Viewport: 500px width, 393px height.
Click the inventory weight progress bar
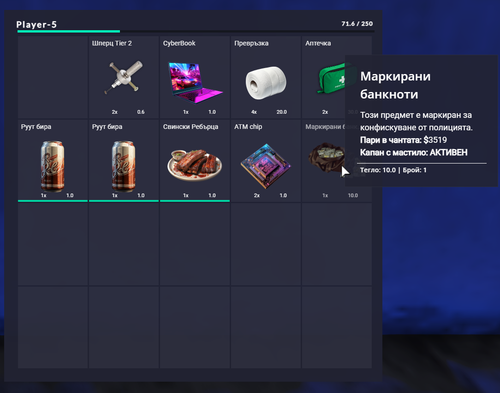[196, 31]
